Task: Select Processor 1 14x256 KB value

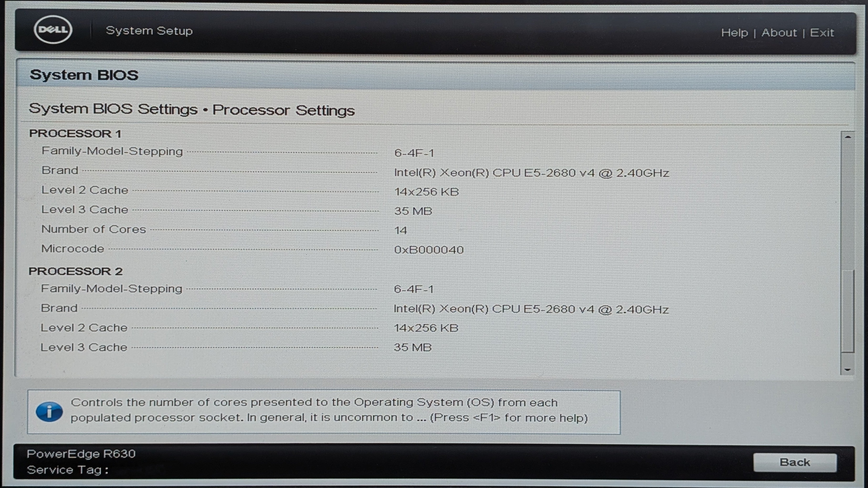Action: [426, 192]
